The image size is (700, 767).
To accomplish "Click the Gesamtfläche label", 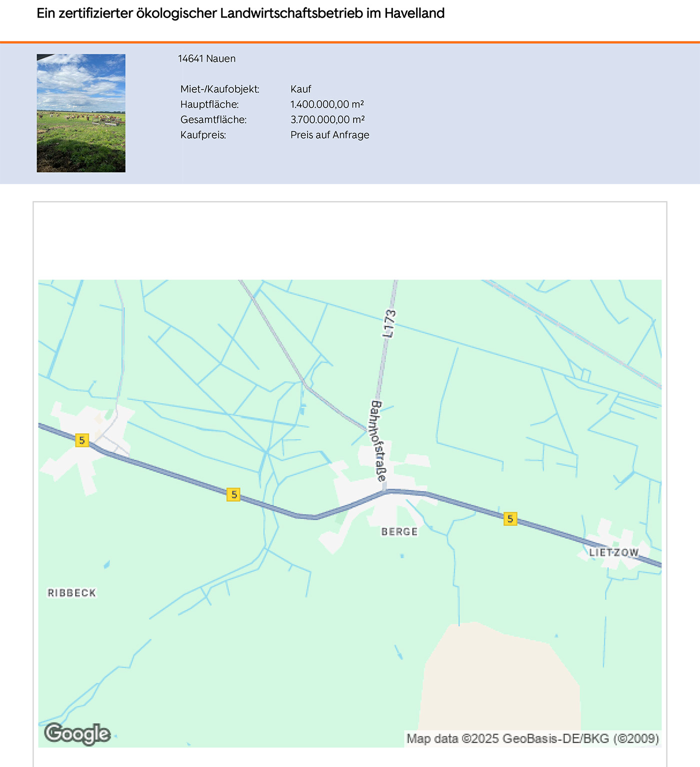I will point(213,120).
